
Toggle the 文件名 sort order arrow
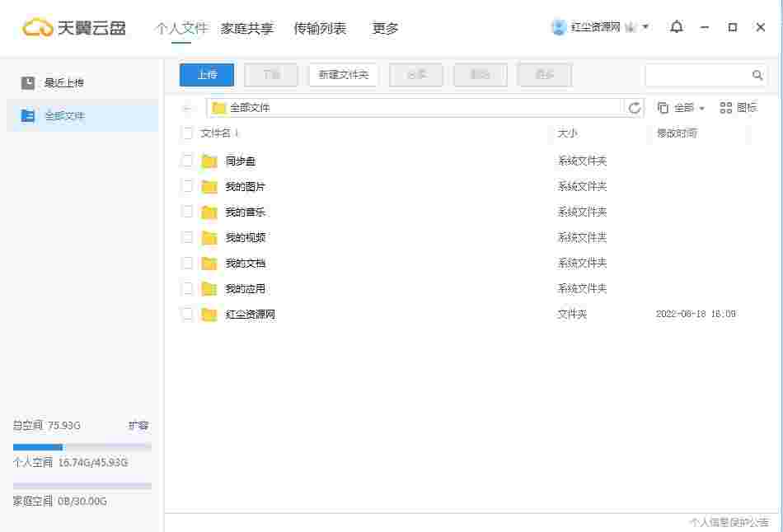[x=237, y=133]
